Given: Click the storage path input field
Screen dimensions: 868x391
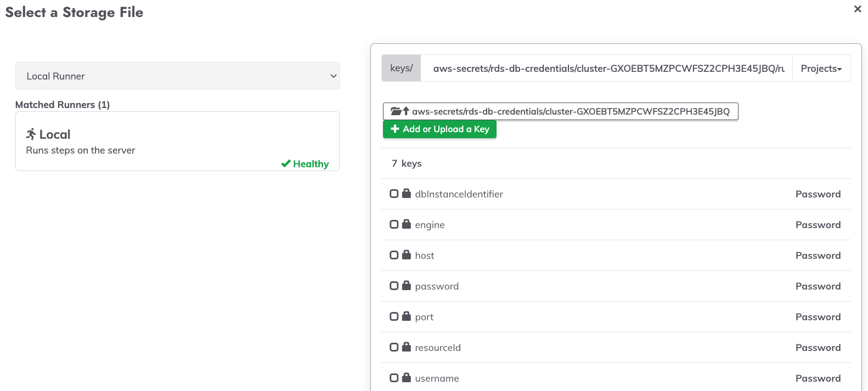Looking at the screenshot, I should (x=606, y=68).
